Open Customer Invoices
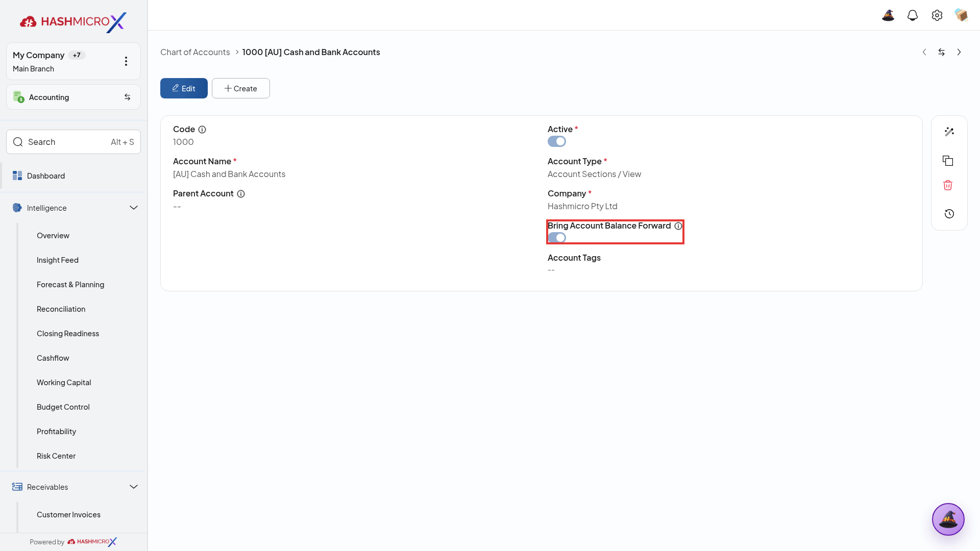Viewport: 980px width, 551px height. pyautogui.click(x=69, y=515)
